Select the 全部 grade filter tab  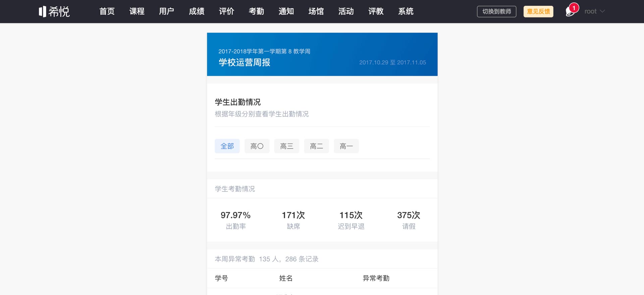coord(227,146)
